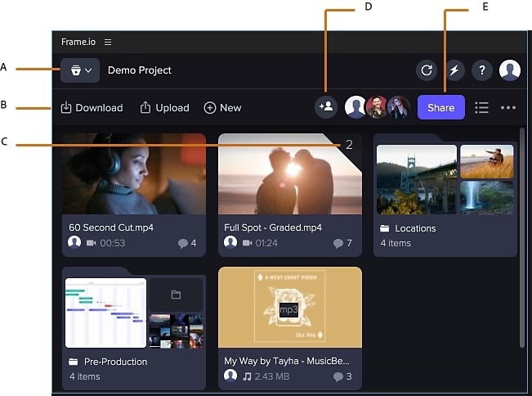Open the three-dot more options menu
Viewport: 532px width, 396px height.
pos(508,108)
